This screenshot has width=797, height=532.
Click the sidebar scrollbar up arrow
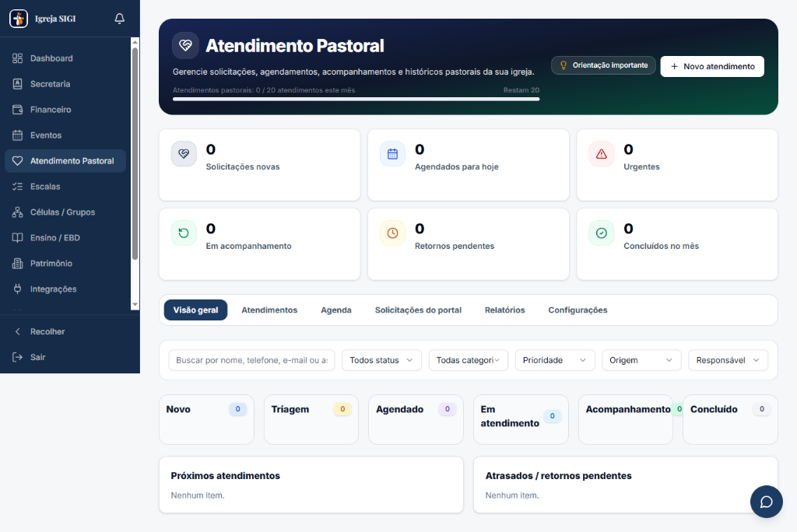pos(135,42)
